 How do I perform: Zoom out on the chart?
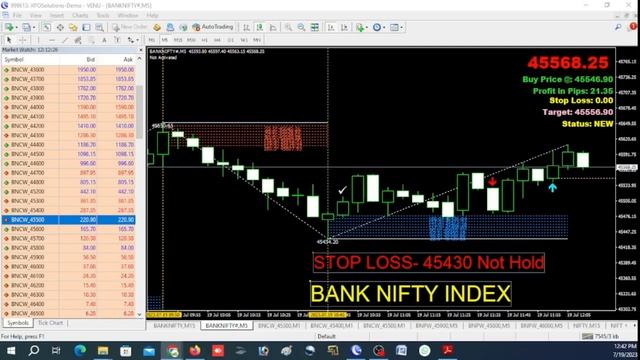pyautogui.click(x=301, y=27)
